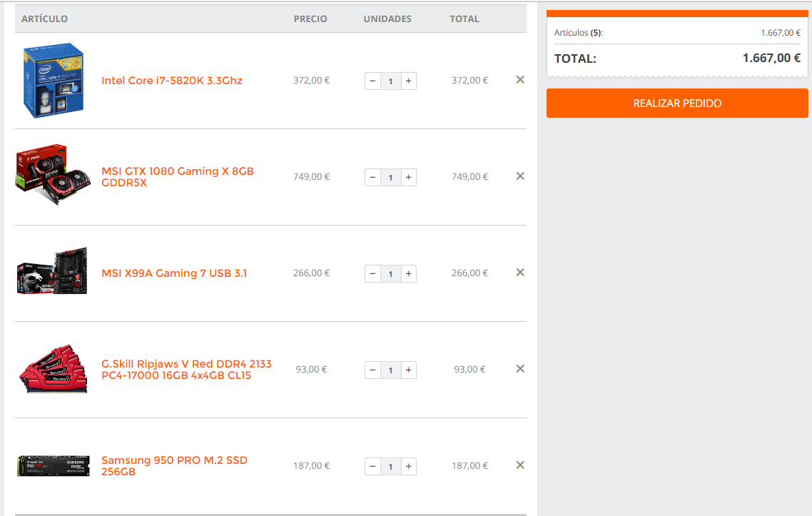Click the 266,00 € row total of MSI X99A
812x516 pixels.
point(470,273)
